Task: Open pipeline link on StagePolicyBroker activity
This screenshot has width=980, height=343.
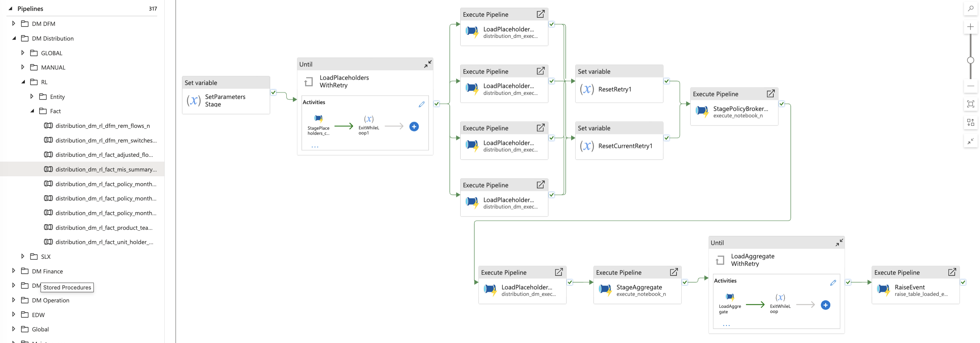Action: coord(770,93)
